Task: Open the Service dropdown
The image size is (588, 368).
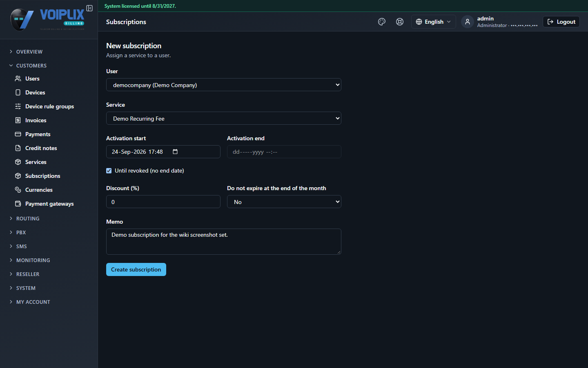Action: tap(224, 118)
